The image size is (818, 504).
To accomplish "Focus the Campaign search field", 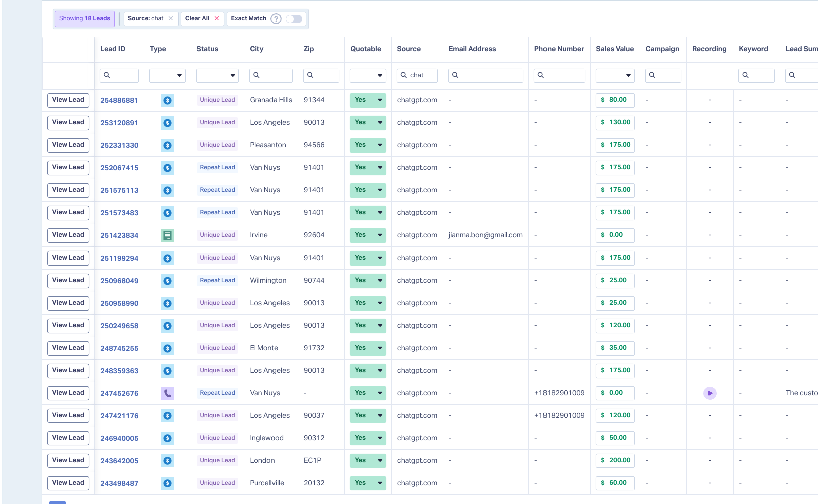I will click(663, 76).
